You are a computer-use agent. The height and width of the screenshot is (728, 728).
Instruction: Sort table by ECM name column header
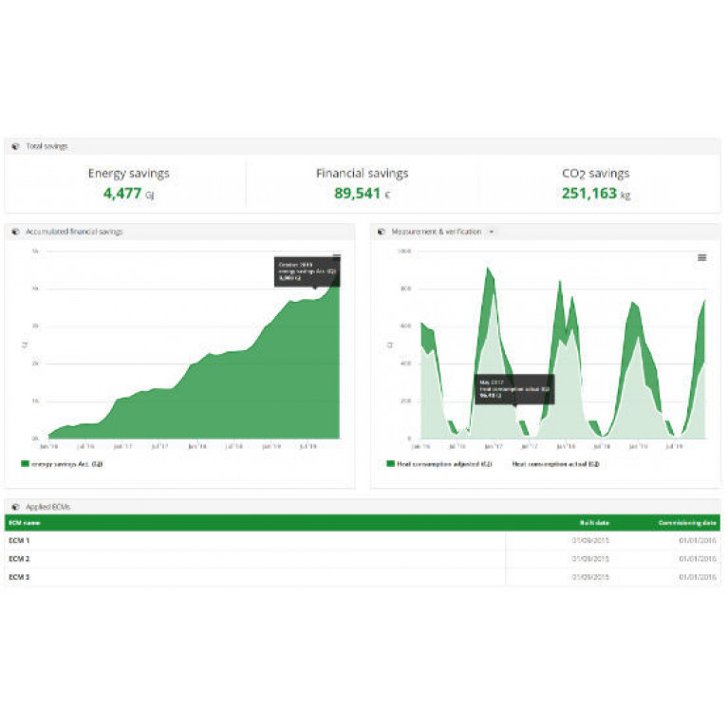coord(25,523)
